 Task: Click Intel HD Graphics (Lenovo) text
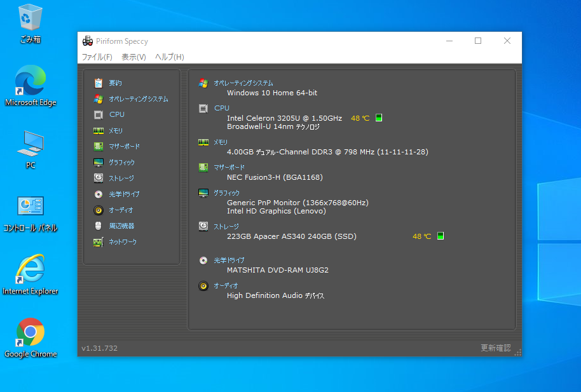(277, 211)
